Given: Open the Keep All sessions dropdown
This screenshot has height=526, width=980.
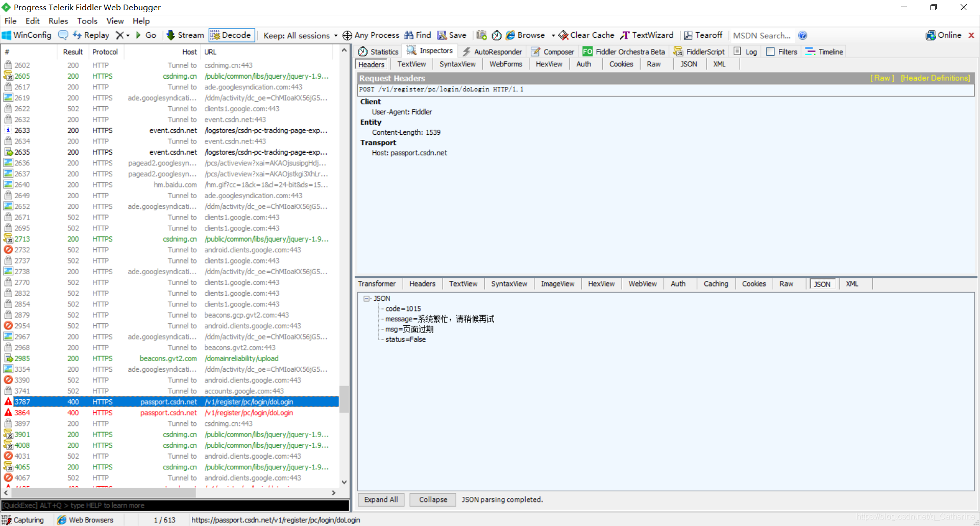Looking at the screenshot, I should coord(298,35).
